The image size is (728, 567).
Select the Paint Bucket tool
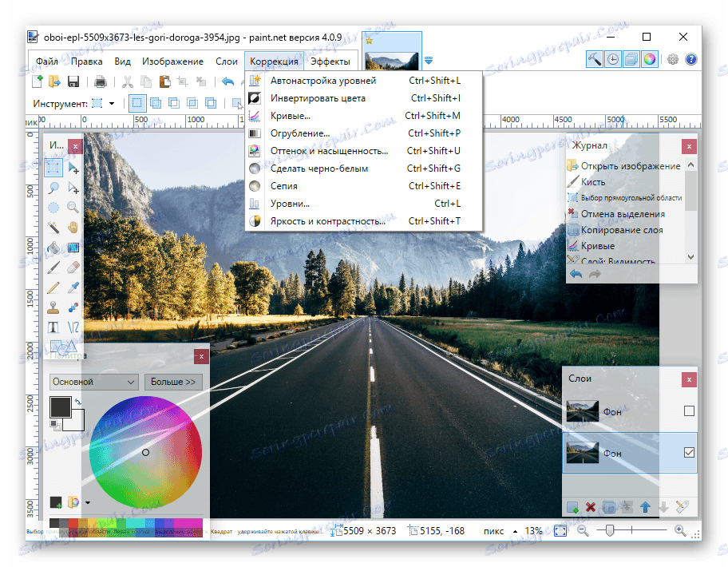tap(53, 247)
